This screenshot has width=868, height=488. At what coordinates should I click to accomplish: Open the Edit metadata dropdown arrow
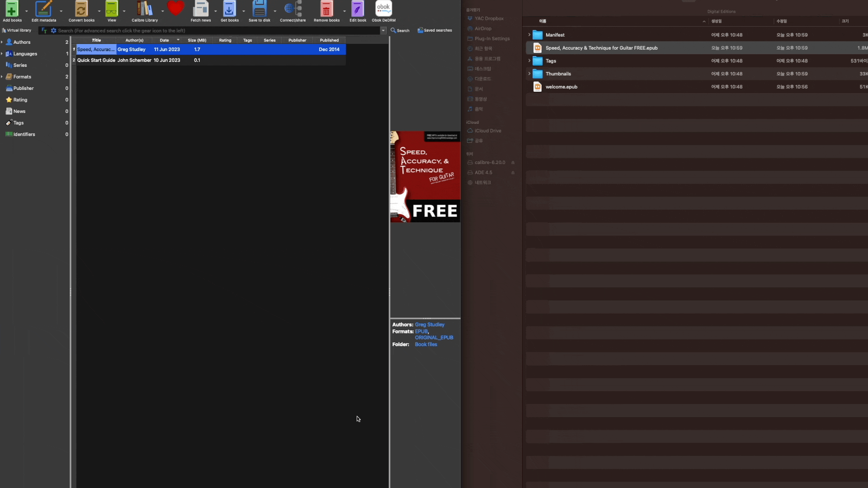coord(61,11)
